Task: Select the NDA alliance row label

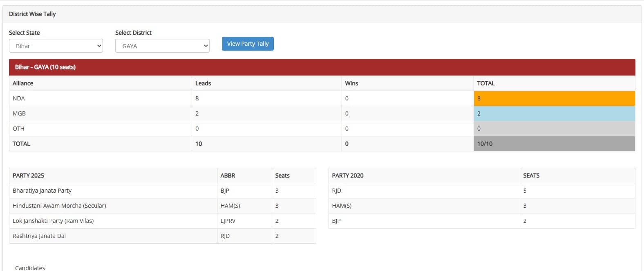Action: tap(19, 98)
